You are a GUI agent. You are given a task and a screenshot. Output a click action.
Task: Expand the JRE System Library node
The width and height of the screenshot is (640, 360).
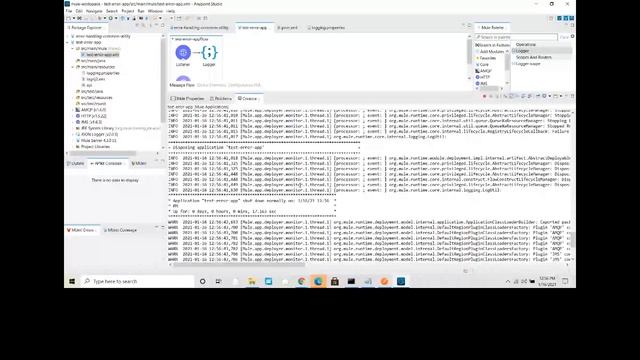(x=73, y=128)
